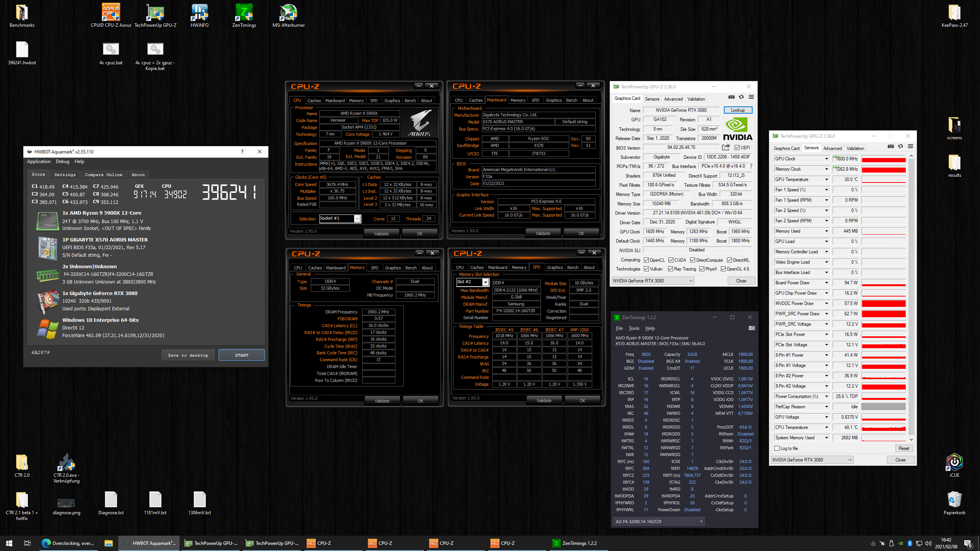
Task: Open Windows Start menu
Action: point(9,543)
